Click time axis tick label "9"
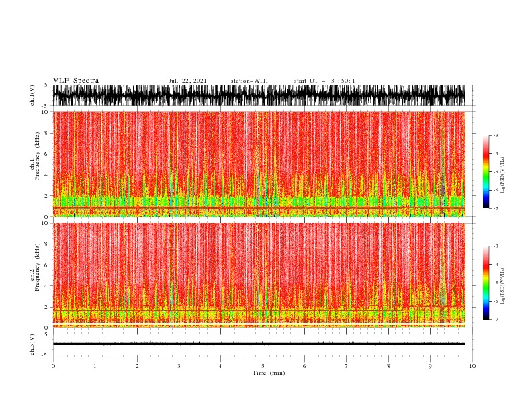The image size is (532, 411). [430, 366]
